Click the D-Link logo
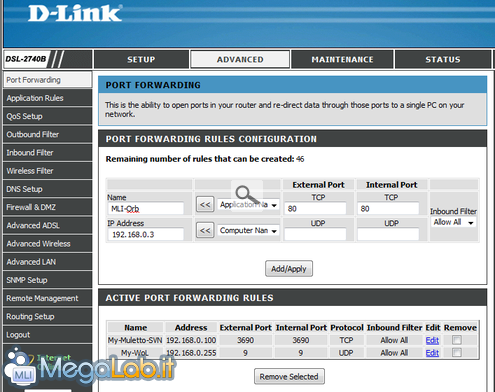 tap(75, 14)
